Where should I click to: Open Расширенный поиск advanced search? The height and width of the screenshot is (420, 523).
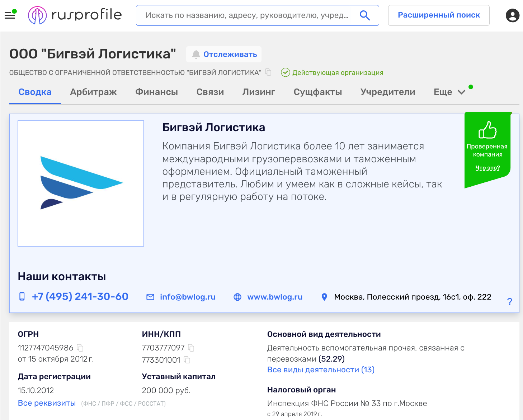point(439,15)
